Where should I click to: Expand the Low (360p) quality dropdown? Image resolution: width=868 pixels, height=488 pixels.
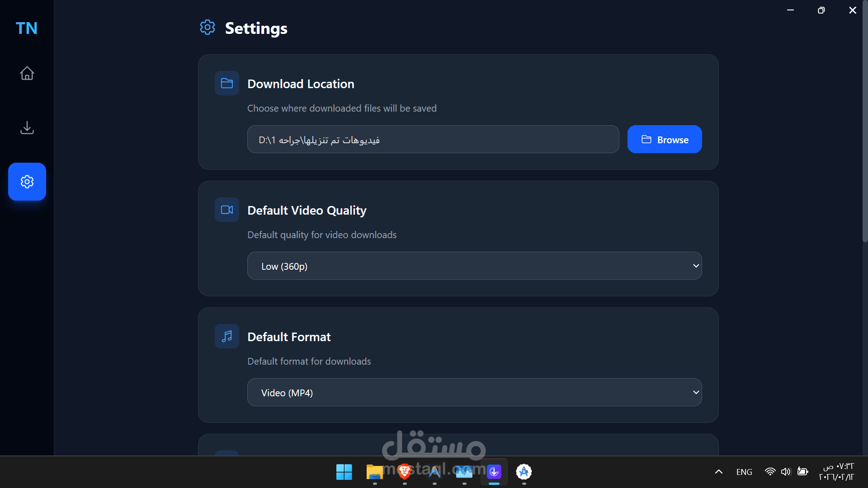(474, 266)
